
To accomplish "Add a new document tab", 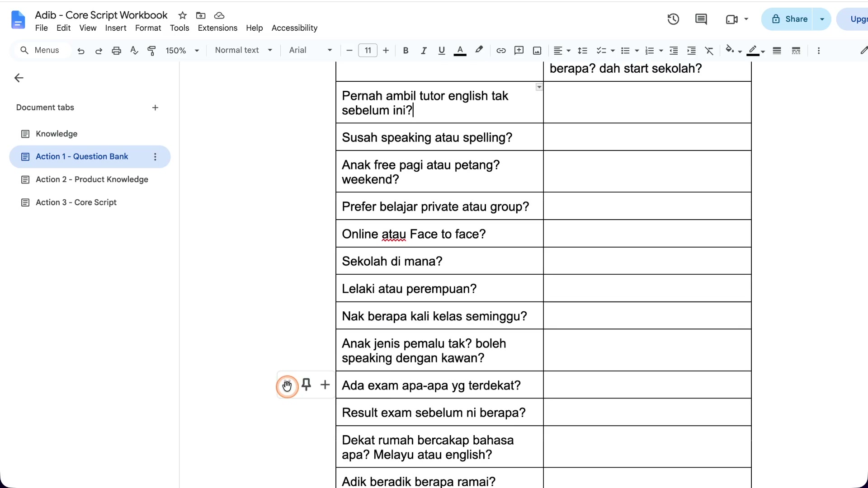I will tap(155, 108).
